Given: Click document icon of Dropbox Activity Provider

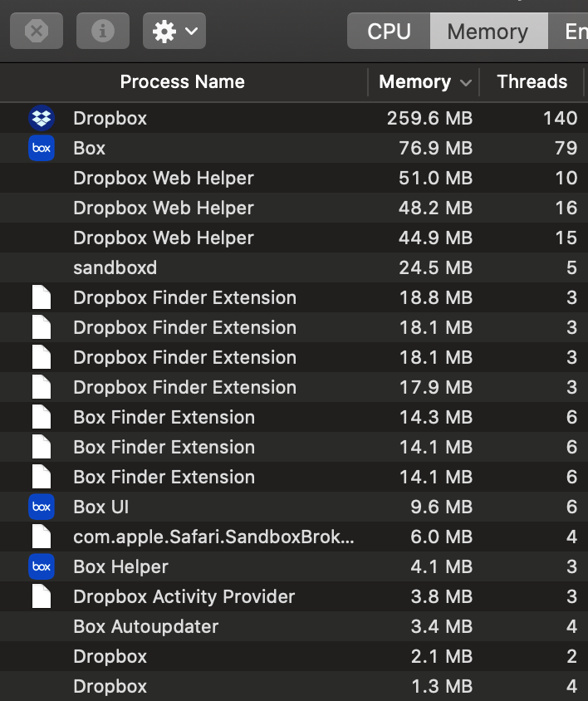Looking at the screenshot, I should [x=42, y=596].
